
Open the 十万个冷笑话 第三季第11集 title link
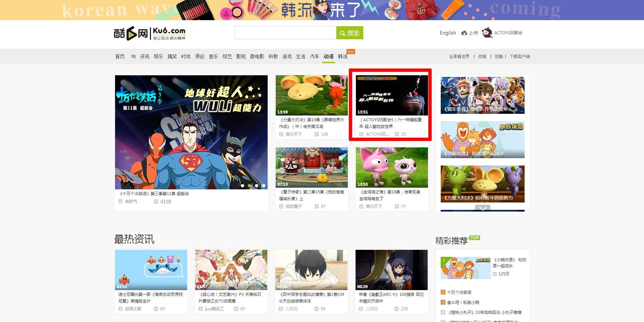pos(154,194)
